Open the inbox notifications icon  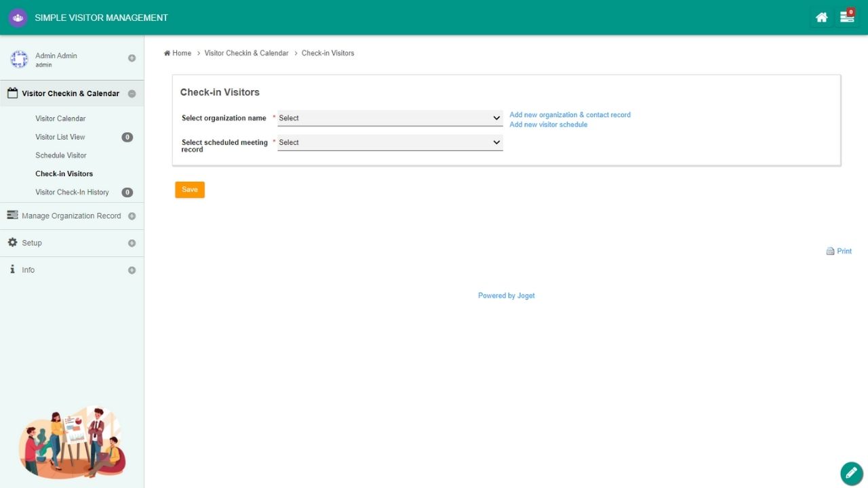click(x=846, y=18)
